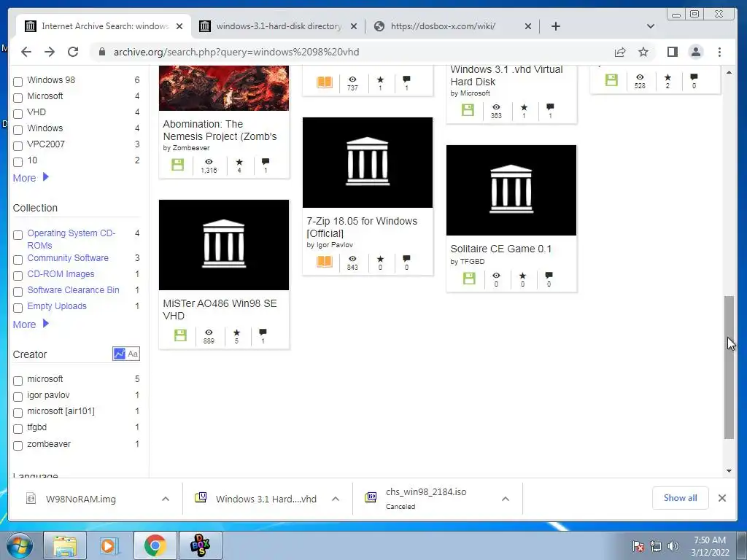Close the Internet Archive Search tab
Screen dimensions: 747x560
coord(179,26)
